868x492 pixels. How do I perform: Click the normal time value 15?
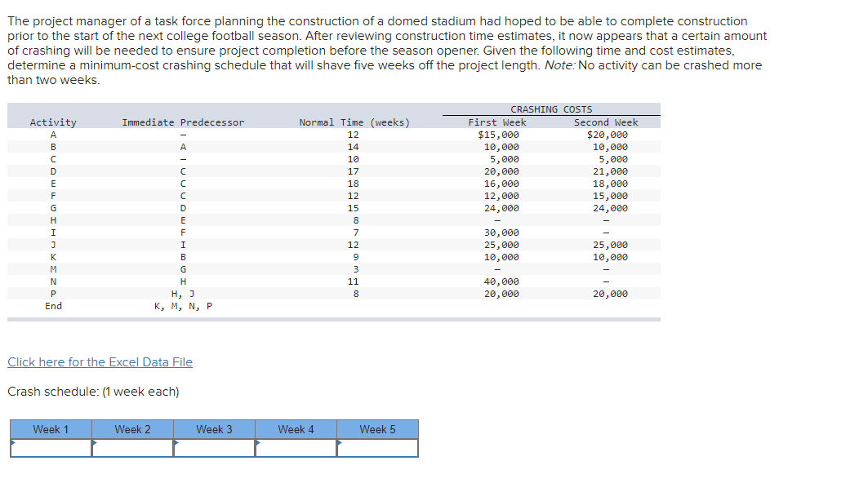pos(354,208)
